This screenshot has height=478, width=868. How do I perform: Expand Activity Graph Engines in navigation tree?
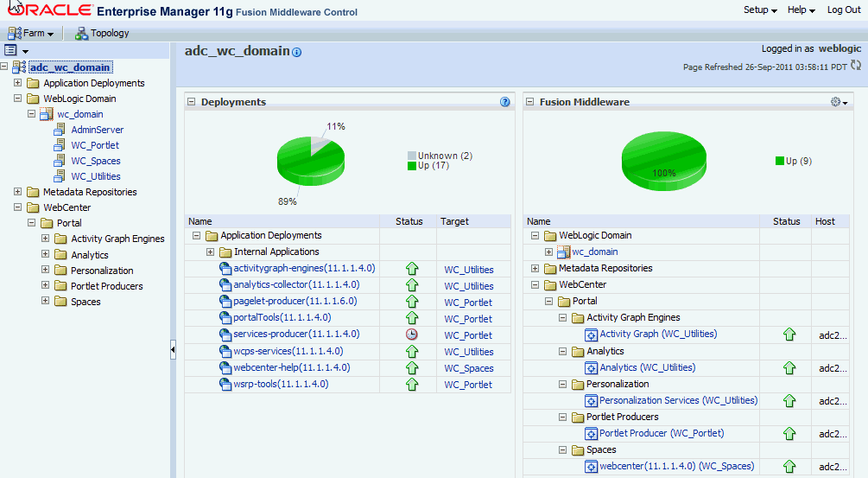tap(46, 239)
